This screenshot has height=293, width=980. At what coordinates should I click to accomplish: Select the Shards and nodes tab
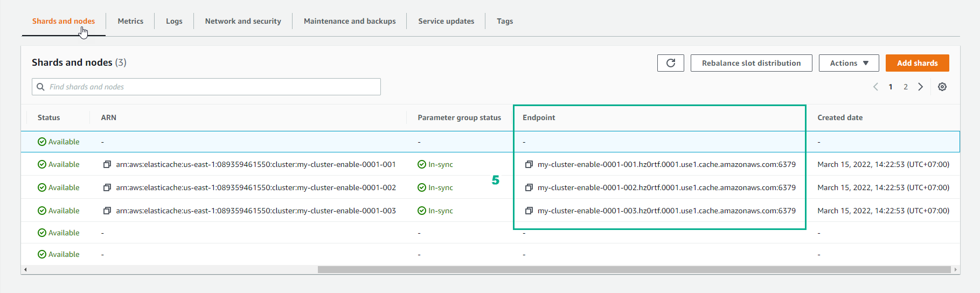pos(64,21)
